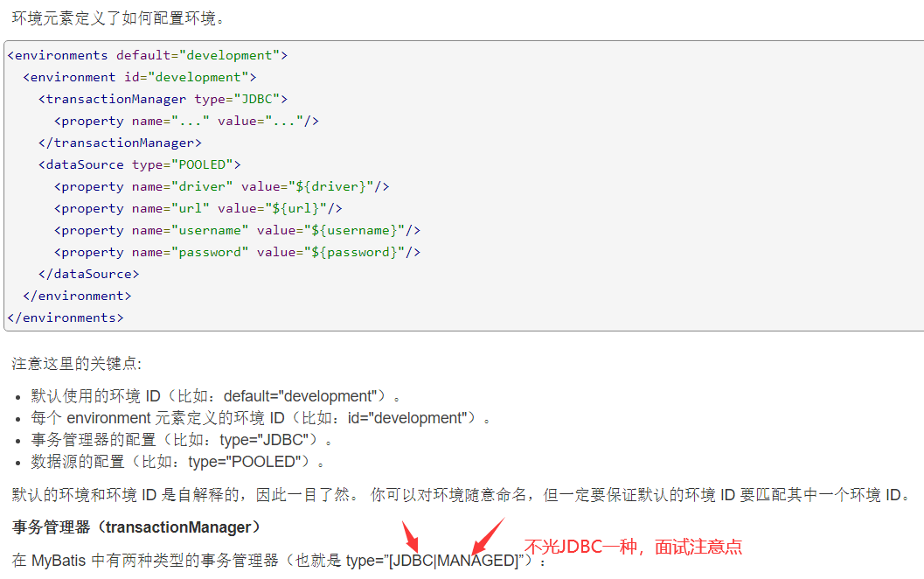The image size is (924, 579).
Task: Click the text '注意这里的关键点:'
Action: (77, 363)
